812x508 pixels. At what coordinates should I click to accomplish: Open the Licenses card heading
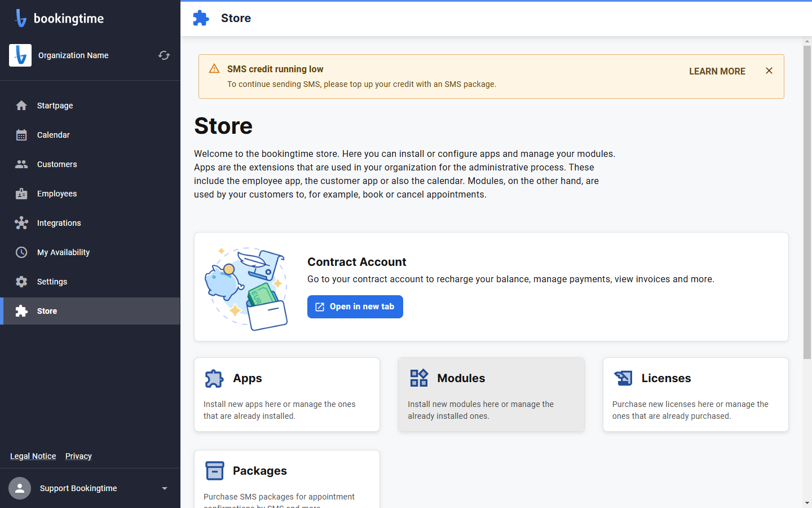tap(667, 378)
